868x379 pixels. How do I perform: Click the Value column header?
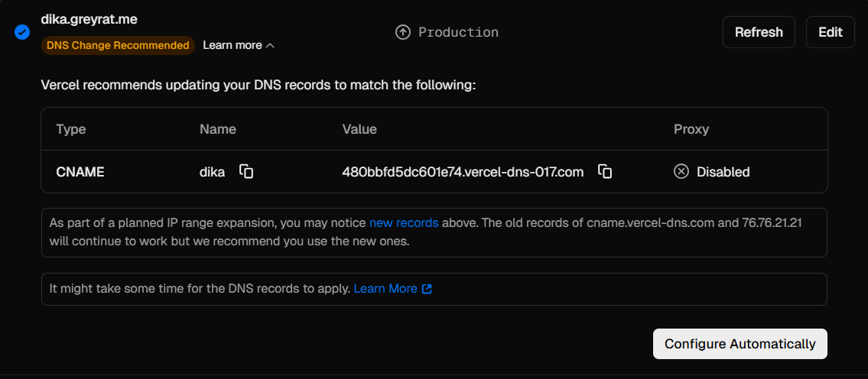[359, 129]
